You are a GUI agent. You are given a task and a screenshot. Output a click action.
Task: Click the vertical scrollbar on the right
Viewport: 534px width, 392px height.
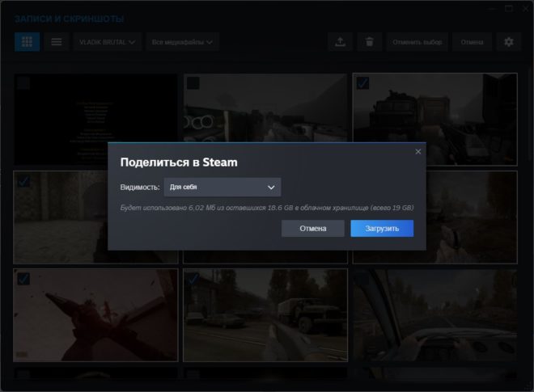[531, 116]
